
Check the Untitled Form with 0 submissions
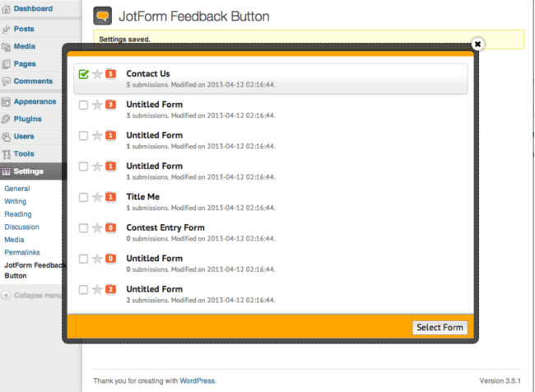tap(83, 259)
